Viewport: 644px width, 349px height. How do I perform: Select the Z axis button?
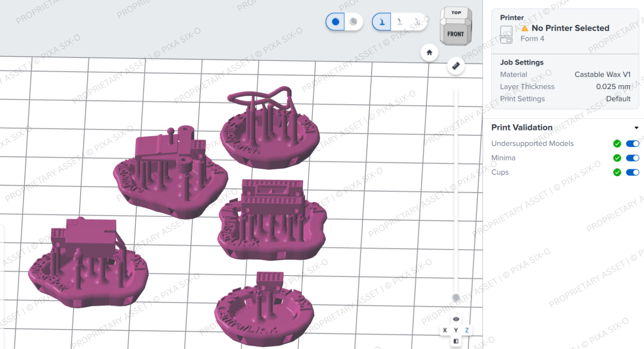tap(467, 330)
